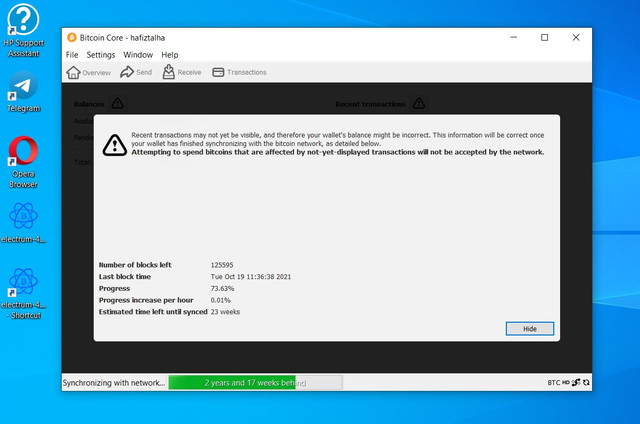Click the Number of blocks left label

click(135, 265)
